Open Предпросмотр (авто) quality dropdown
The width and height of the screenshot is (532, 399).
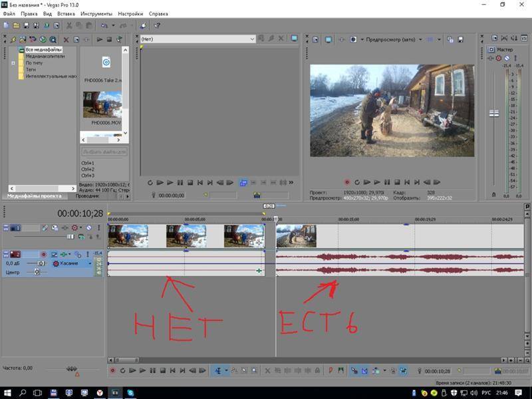tap(420, 39)
